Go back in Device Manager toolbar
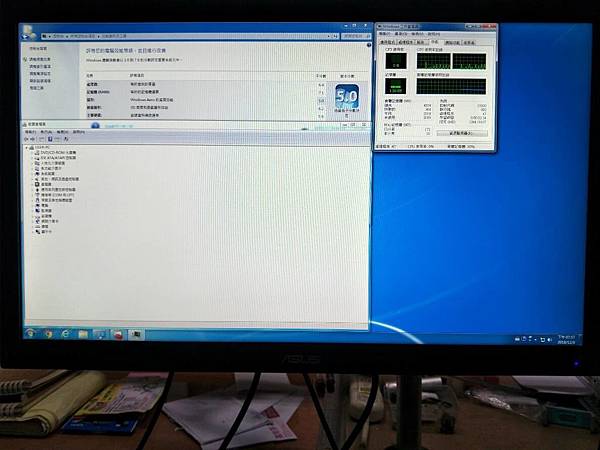Viewport: 600px width, 450px height. [26, 139]
